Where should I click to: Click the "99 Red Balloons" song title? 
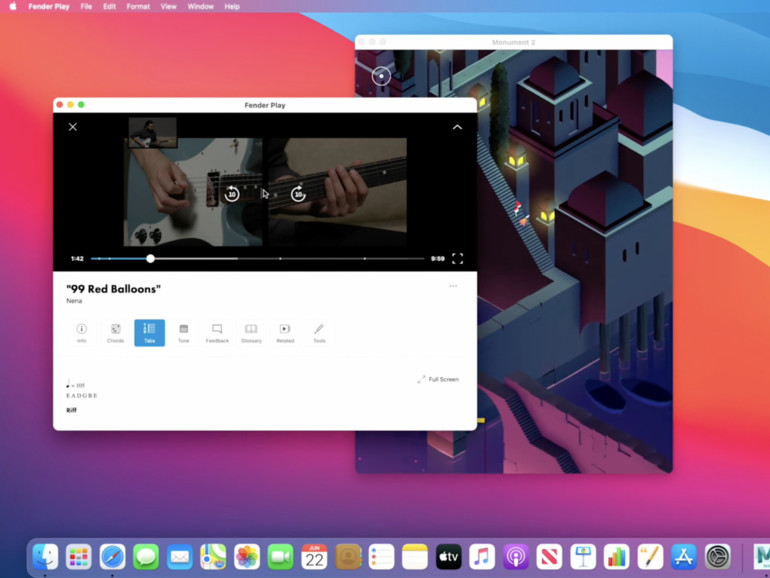point(113,289)
